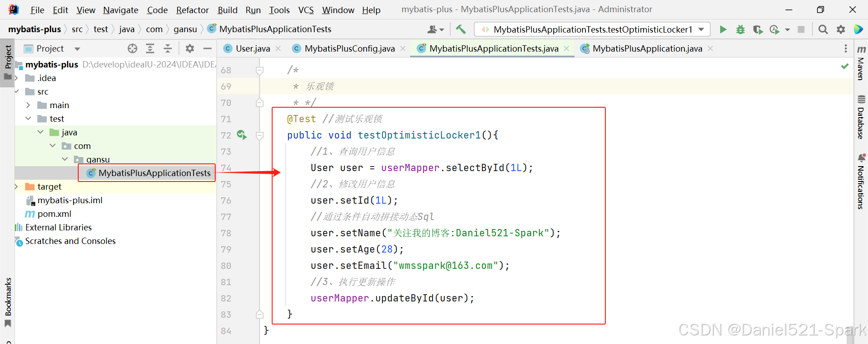
Task: Run the selected test configuration
Action: 723,29
